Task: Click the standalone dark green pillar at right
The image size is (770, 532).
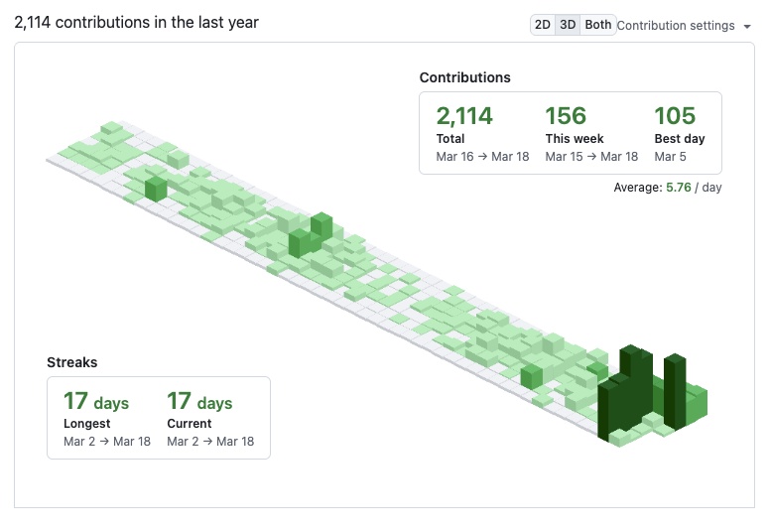Action: (x=675, y=391)
